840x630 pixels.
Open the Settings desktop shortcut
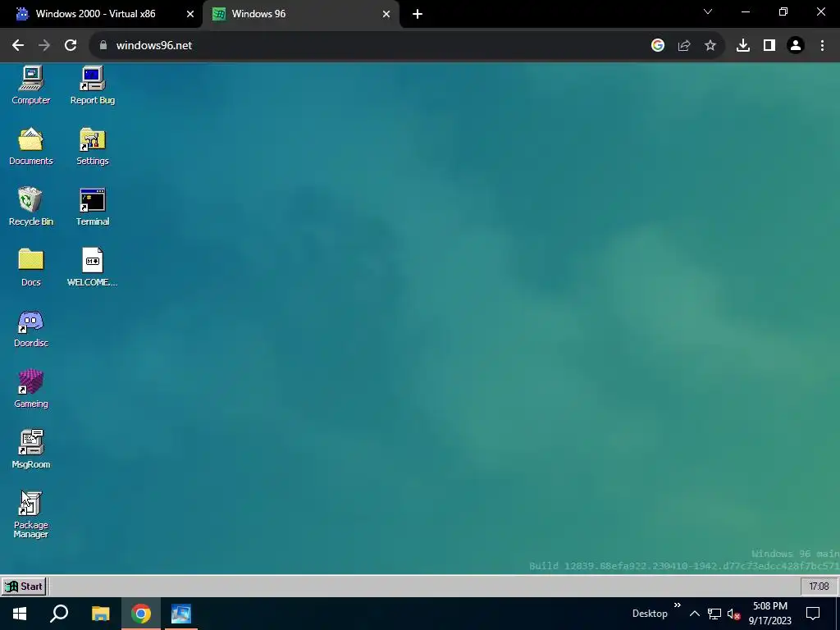tap(93, 146)
